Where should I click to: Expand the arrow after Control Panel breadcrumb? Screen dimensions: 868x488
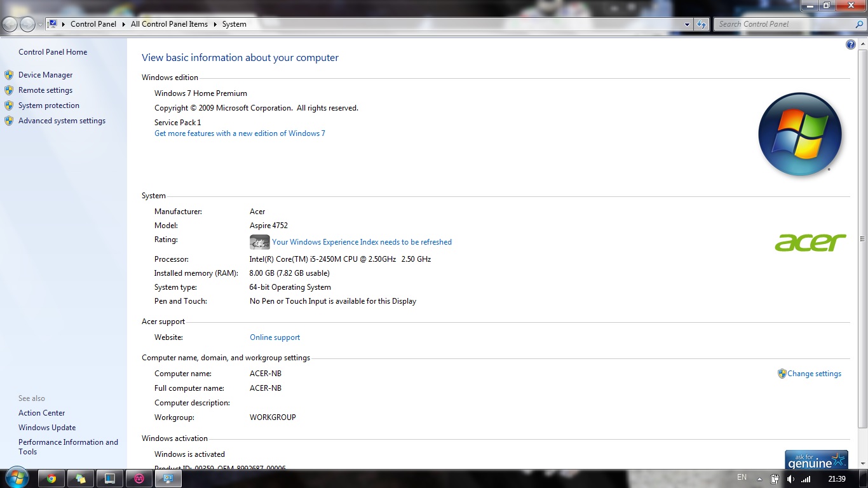124,24
